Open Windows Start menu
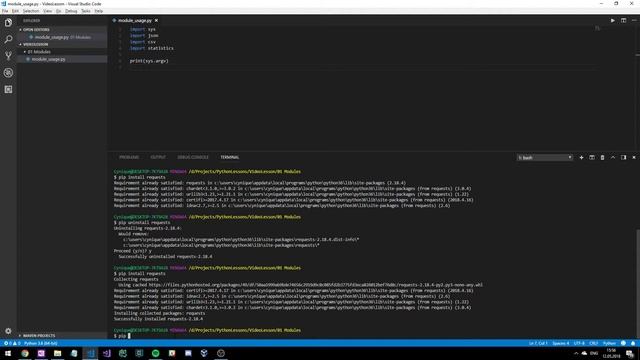 click(x=8, y=353)
